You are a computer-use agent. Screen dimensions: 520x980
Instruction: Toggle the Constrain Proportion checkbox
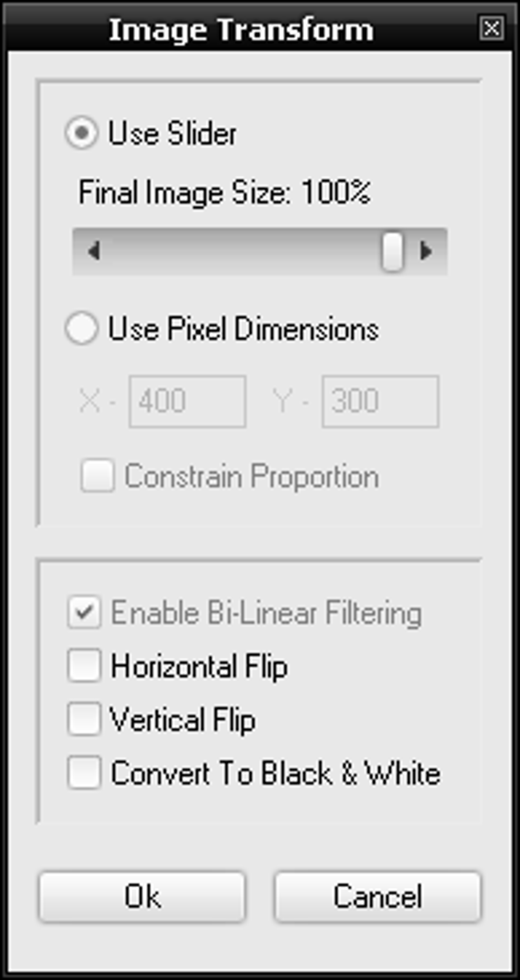[97, 476]
